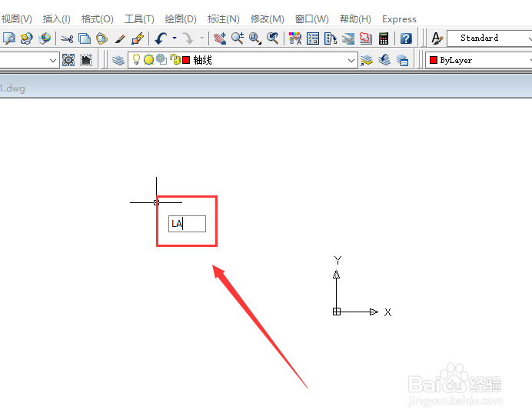Click the red layer color swatch
This screenshot has width=532, height=420.
click(x=186, y=60)
